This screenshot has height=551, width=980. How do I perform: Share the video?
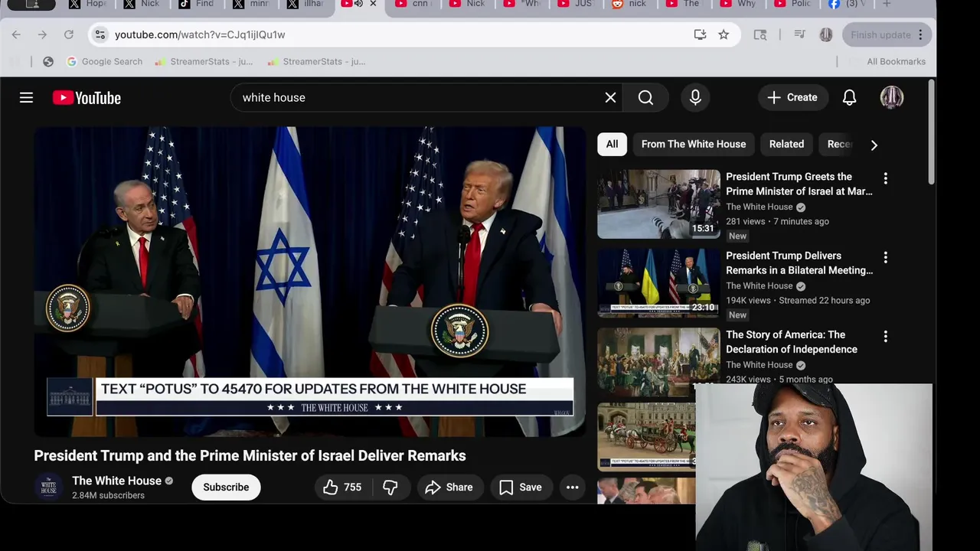click(449, 487)
